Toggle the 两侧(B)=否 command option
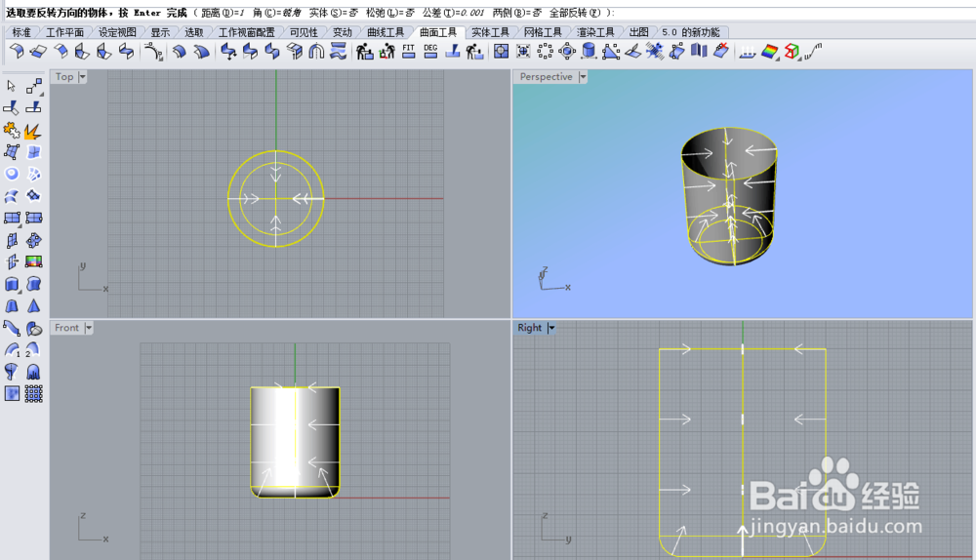The image size is (976, 560). [x=516, y=13]
